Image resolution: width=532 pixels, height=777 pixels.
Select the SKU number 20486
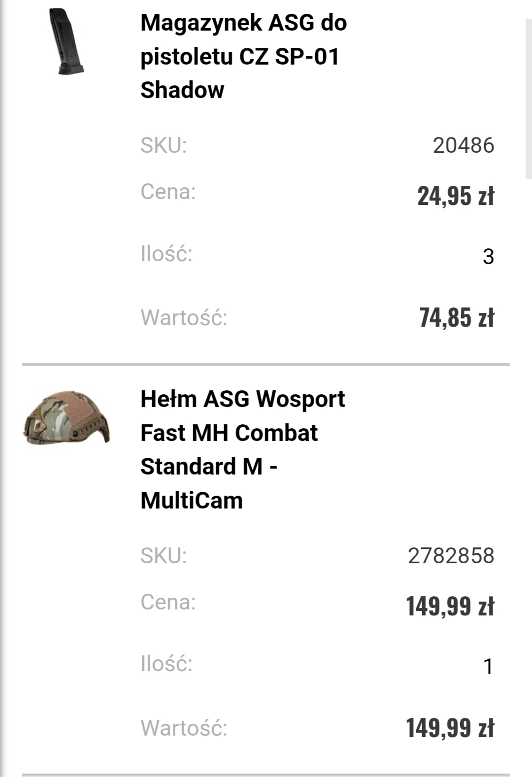463,145
